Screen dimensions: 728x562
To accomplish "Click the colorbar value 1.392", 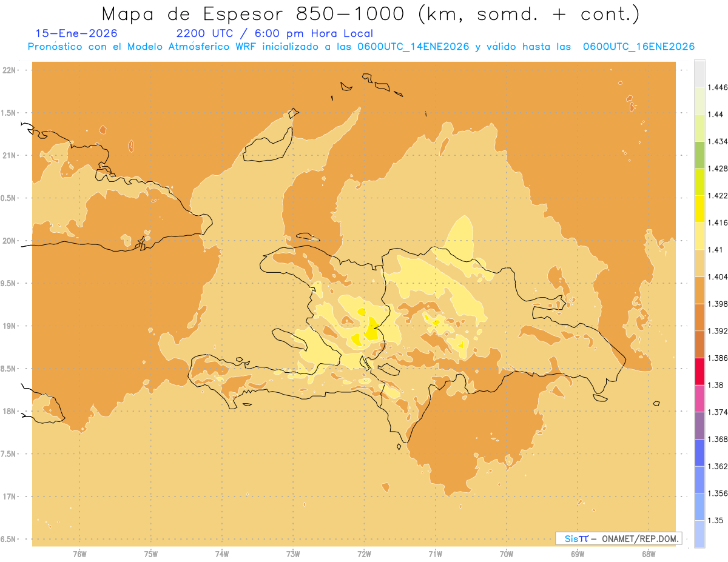I will pos(717,331).
